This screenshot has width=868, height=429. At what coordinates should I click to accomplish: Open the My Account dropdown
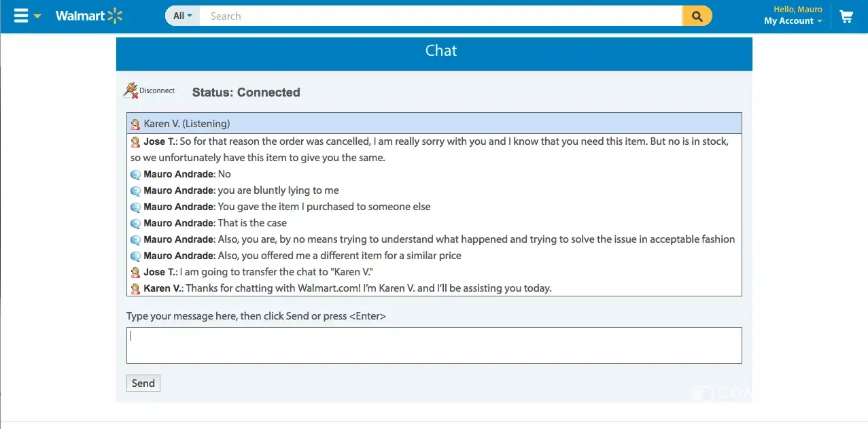(793, 21)
